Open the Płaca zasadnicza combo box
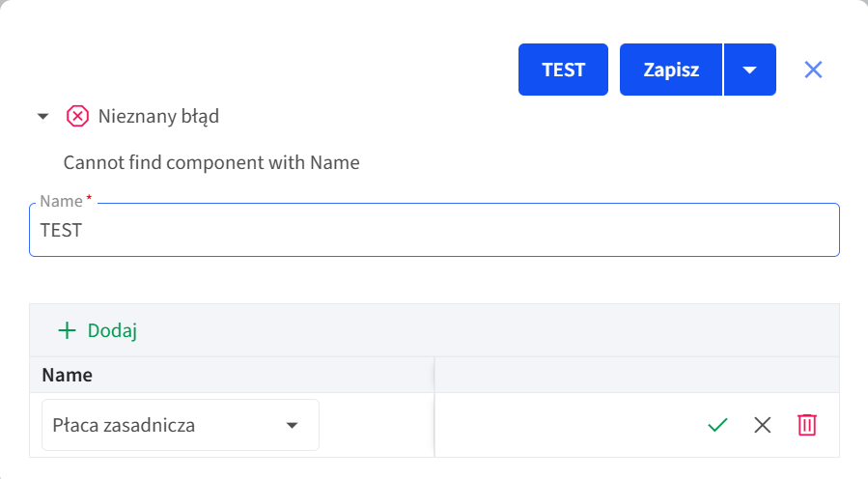 181,425
